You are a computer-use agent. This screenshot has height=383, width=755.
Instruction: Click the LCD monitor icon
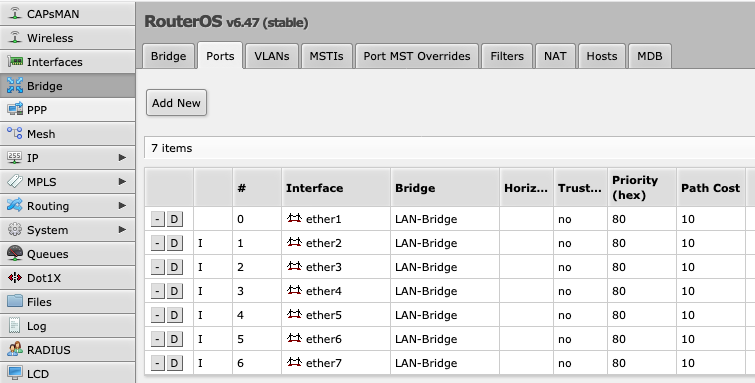(x=15, y=373)
